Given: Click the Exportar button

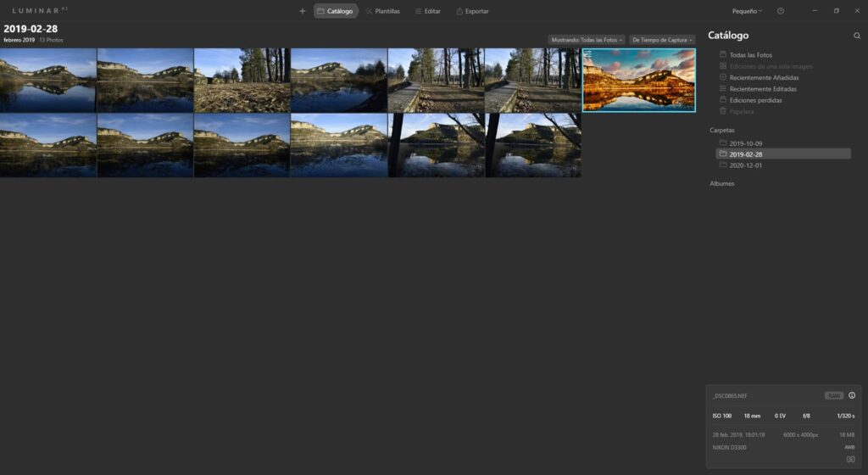Looking at the screenshot, I should pyautogui.click(x=472, y=11).
